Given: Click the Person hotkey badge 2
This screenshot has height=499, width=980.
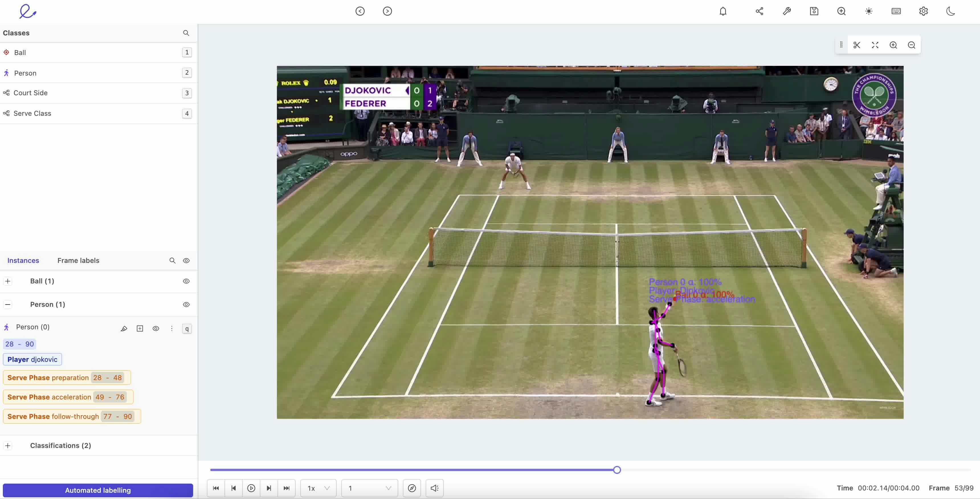Looking at the screenshot, I should pos(187,73).
